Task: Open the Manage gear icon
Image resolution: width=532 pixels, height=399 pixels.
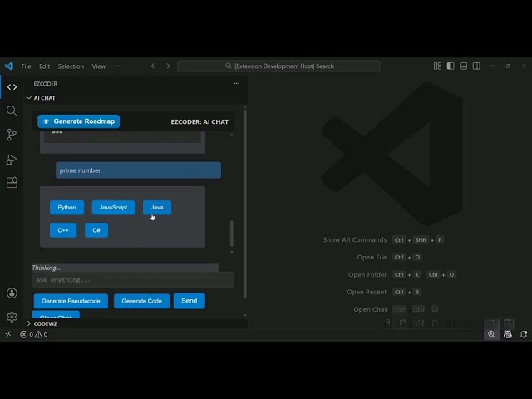Action: [x=12, y=317]
